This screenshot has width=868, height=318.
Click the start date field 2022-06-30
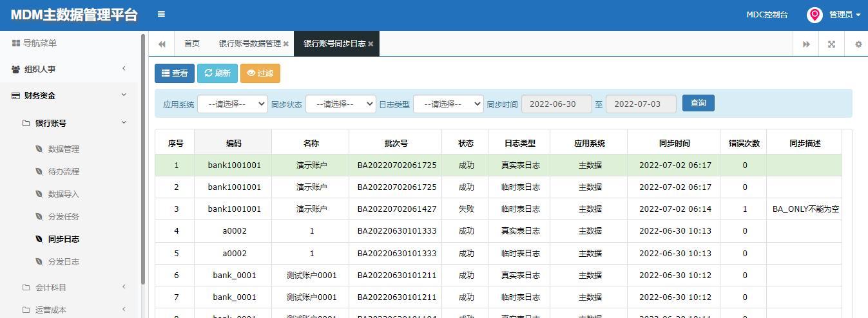click(x=557, y=104)
